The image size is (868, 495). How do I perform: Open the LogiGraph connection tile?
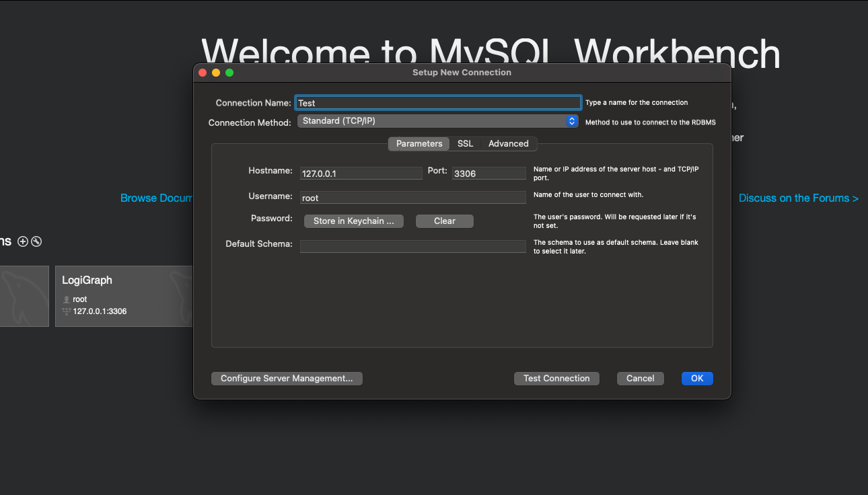tap(124, 296)
